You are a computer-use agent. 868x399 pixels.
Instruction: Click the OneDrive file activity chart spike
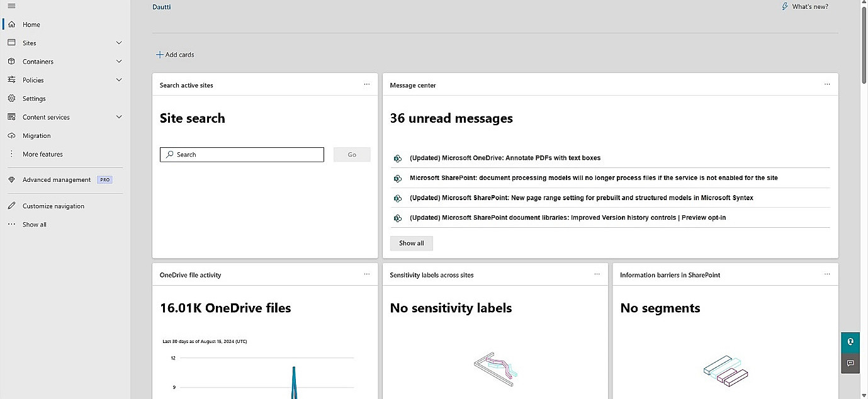tap(293, 382)
